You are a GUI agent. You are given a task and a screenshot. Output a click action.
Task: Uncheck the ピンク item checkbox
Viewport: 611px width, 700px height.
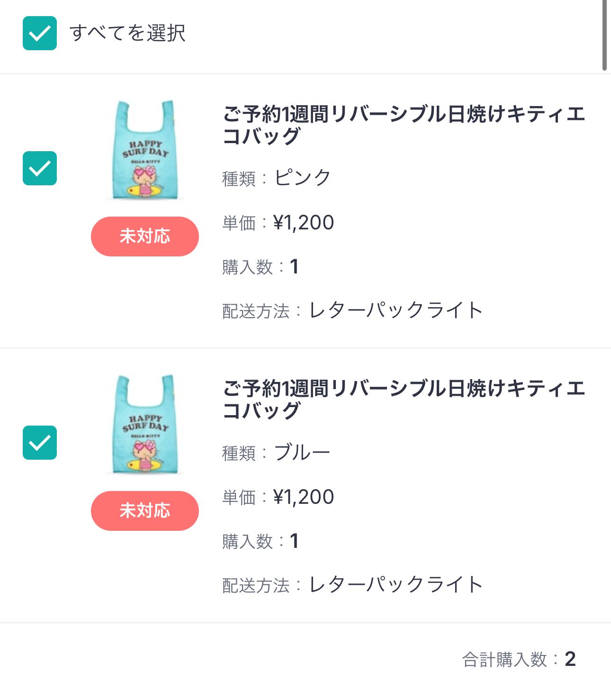pos(40,168)
